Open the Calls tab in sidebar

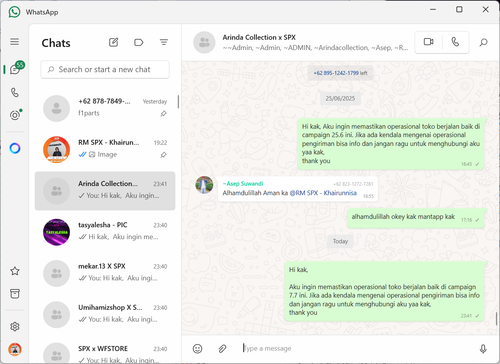coord(15,92)
